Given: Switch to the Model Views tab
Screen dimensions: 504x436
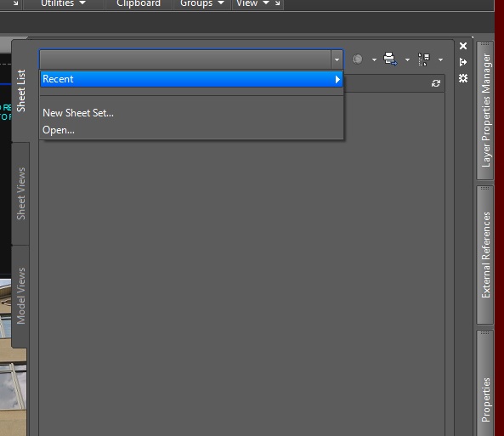Looking at the screenshot, I should [21, 296].
